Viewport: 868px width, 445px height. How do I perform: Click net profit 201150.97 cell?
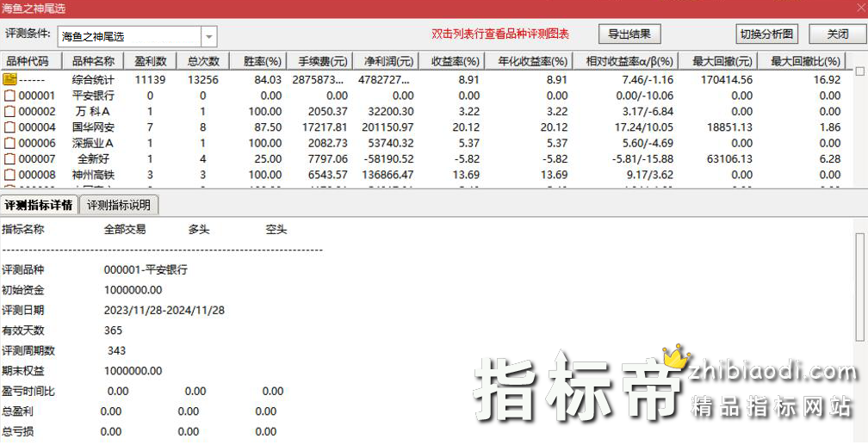click(x=387, y=127)
